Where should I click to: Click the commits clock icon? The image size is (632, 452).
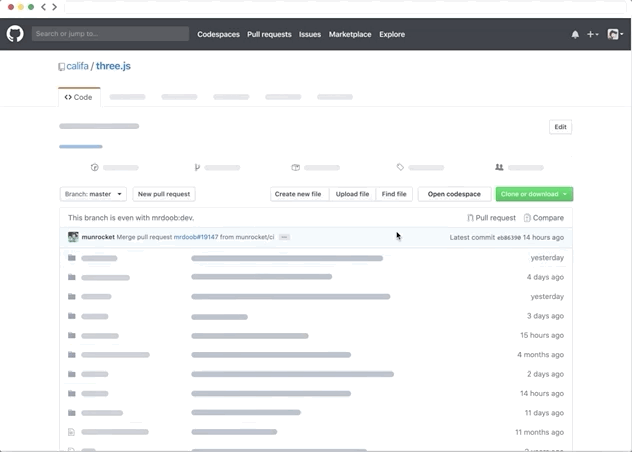(94, 167)
